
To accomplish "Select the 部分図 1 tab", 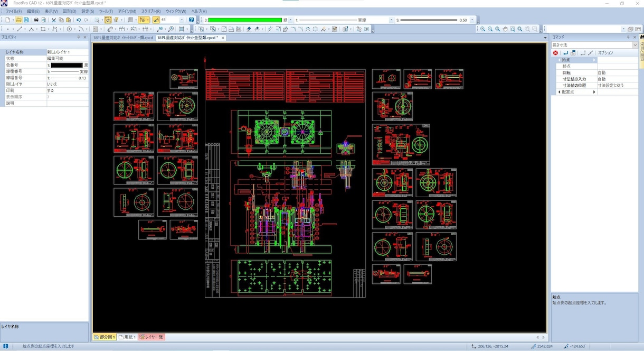I will point(105,337).
